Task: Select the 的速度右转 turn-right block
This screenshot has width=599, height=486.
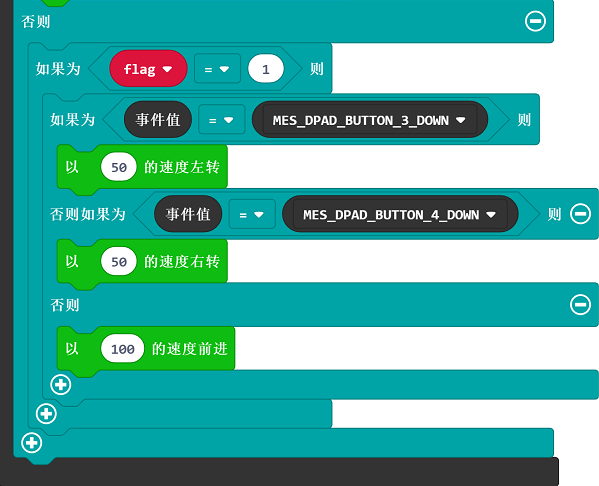Action: (182, 262)
